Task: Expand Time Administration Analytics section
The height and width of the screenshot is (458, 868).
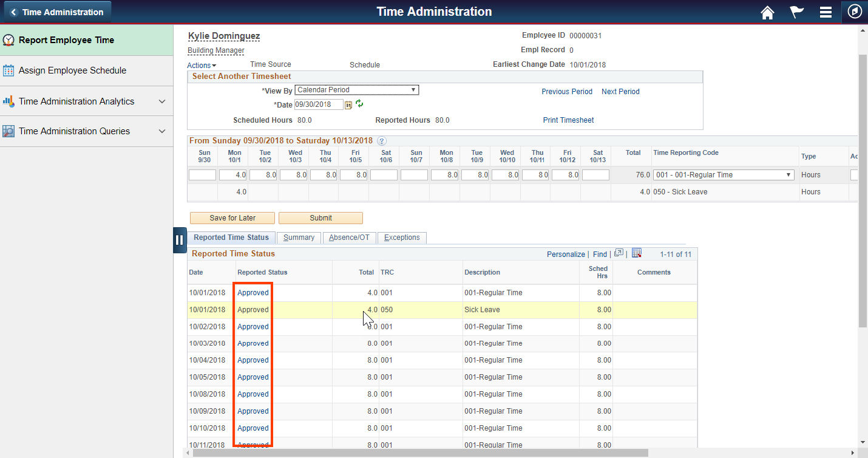Action: (162, 101)
